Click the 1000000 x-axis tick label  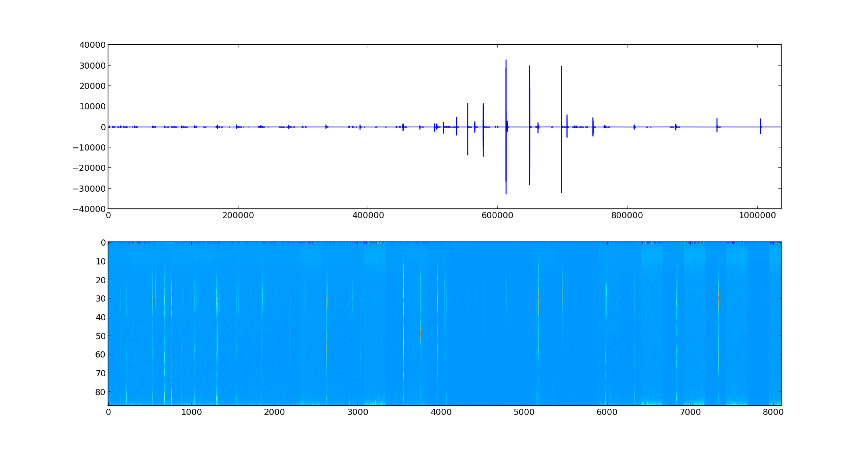(757, 216)
